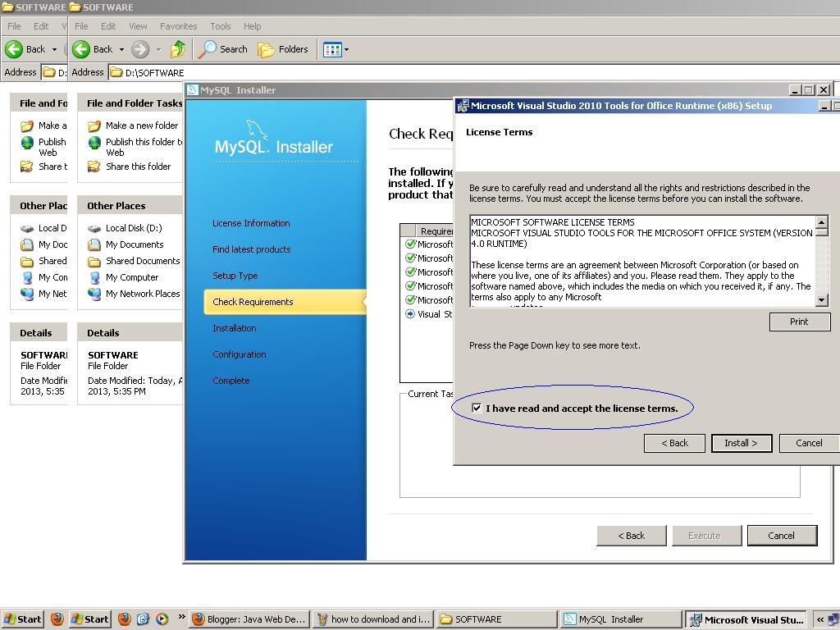This screenshot has height=630, width=840.
Task: Select Setup Type step
Action: pos(235,276)
